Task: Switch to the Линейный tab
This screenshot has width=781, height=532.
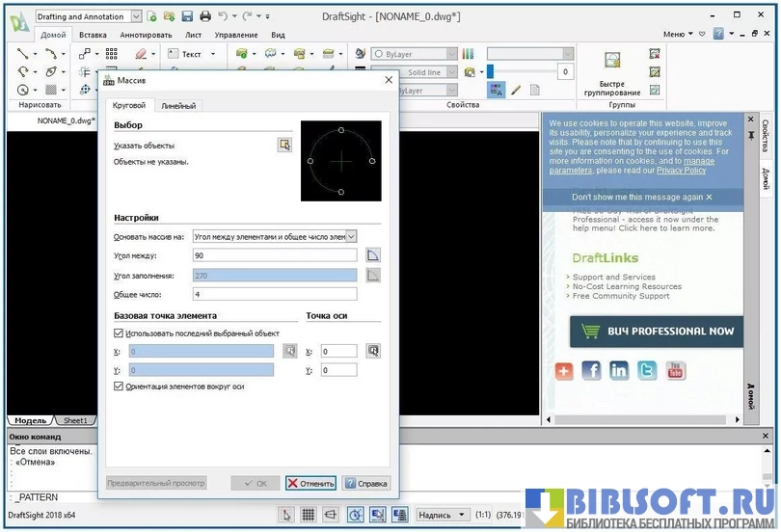Action: 178,106
